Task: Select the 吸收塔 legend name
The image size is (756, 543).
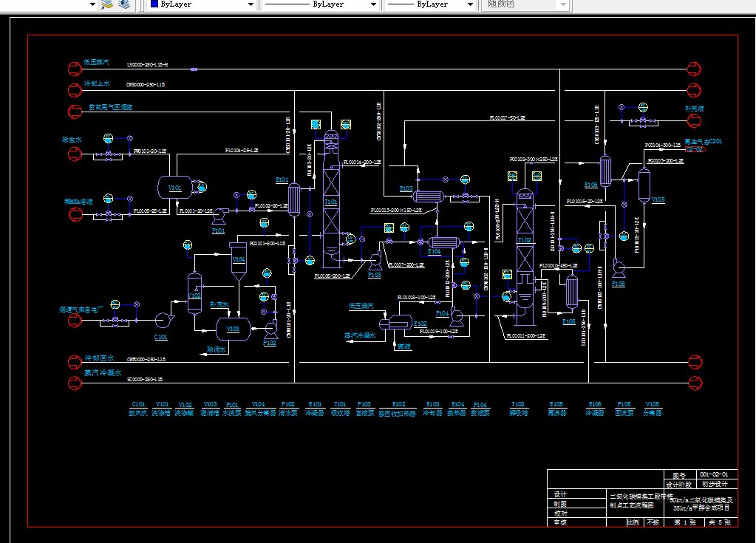Action: pos(341,413)
